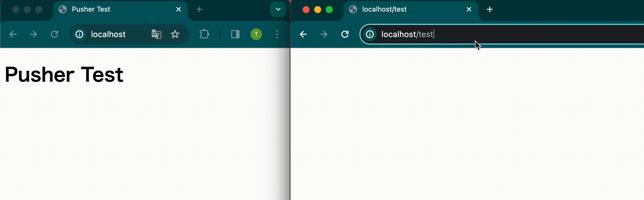Toggle the side panel in left window
The height and width of the screenshot is (200, 644).
(235, 34)
